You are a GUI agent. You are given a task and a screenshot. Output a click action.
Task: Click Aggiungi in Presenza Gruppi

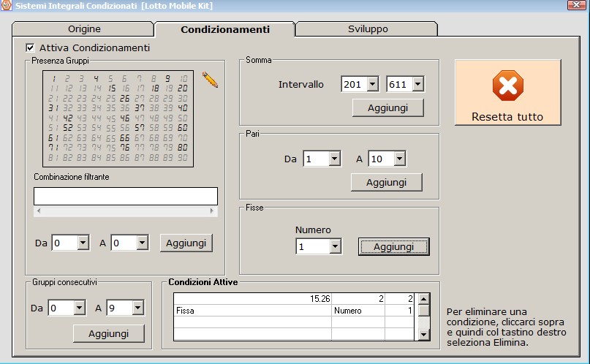point(186,243)
